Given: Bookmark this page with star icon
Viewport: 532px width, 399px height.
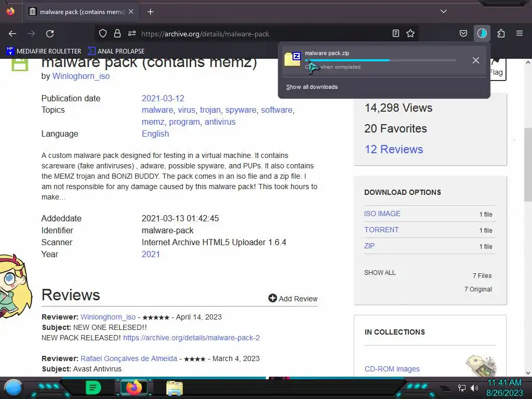Looking at the screenshot, I should (410, 34).
